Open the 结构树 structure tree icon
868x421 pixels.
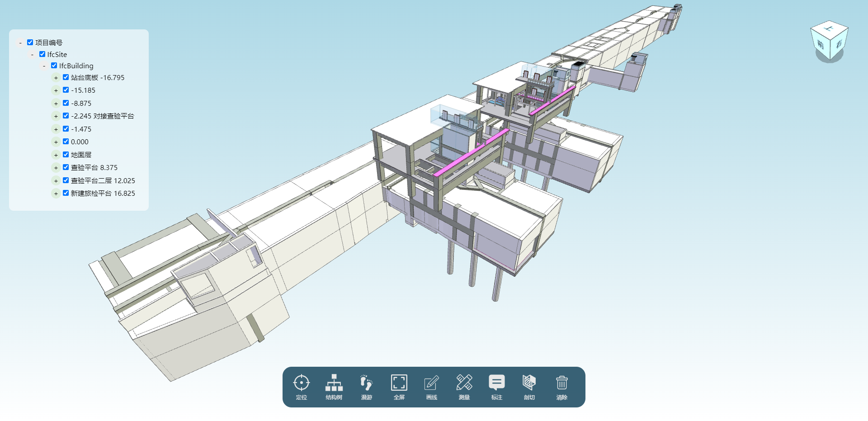pyautogui.click(x=334, y=383)
